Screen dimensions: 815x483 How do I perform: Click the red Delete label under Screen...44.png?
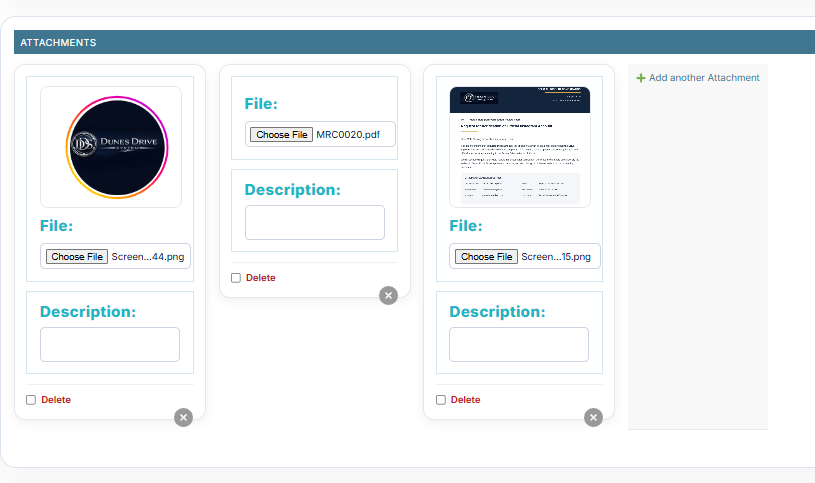(56, 400)
